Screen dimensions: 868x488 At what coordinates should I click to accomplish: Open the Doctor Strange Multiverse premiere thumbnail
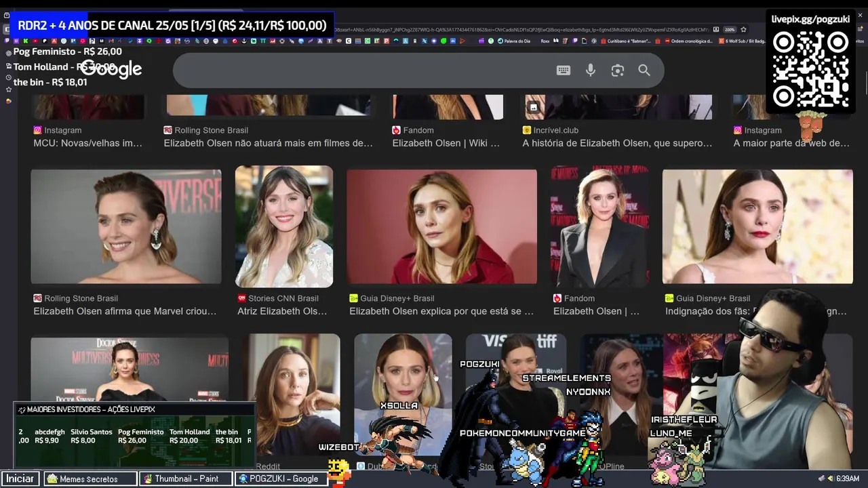pos(130,369)
